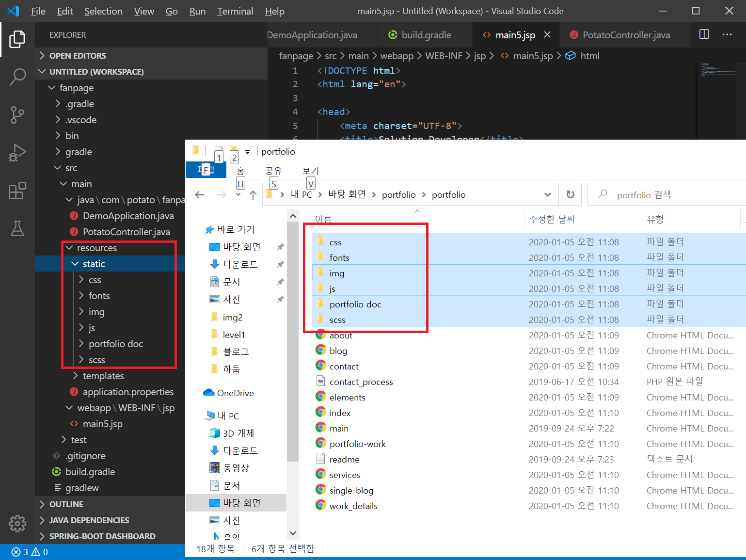
Task: Click the back arrow in File Explorer
Action: pyautogui.click(x=199, y=194)
